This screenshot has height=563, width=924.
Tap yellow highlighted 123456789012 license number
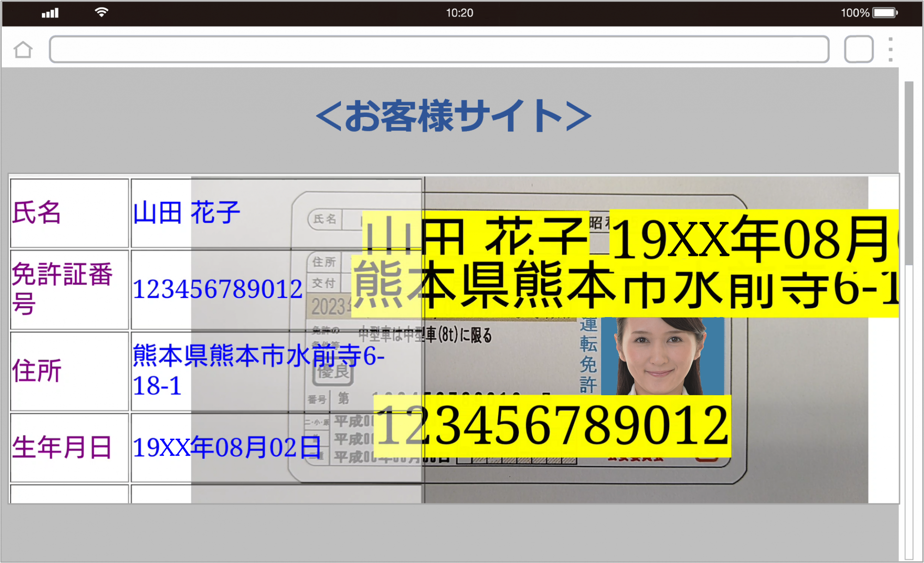552,426
